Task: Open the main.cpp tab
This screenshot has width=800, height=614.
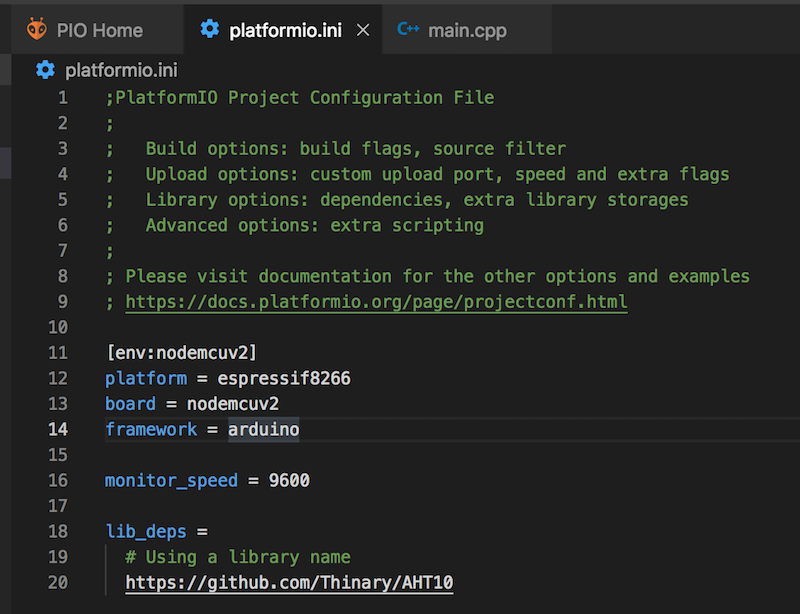Action: tap(467, 31)
